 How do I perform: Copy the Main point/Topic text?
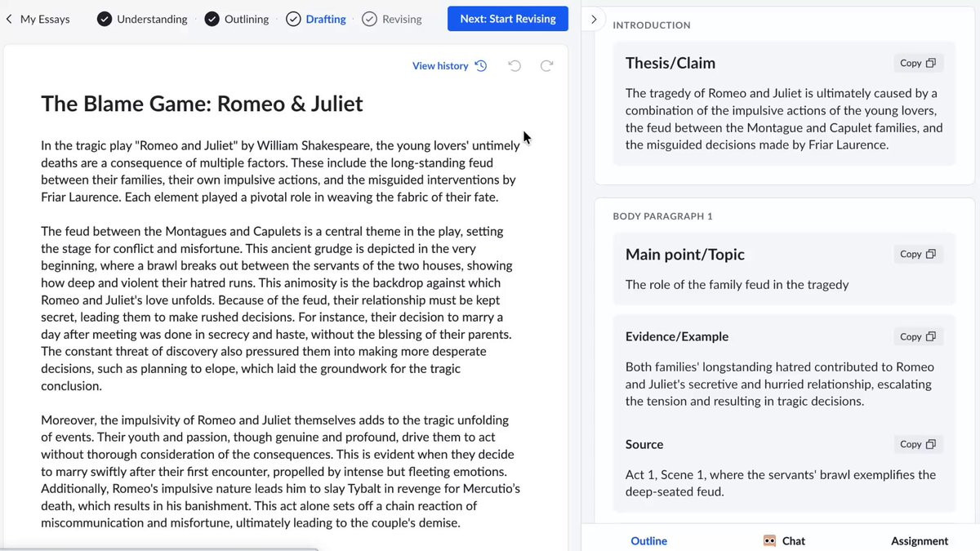coord(918,254)
